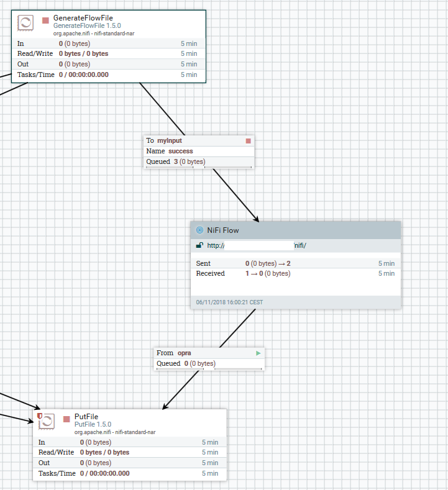
Task: Click the Received statistics row
Action: 295,273
